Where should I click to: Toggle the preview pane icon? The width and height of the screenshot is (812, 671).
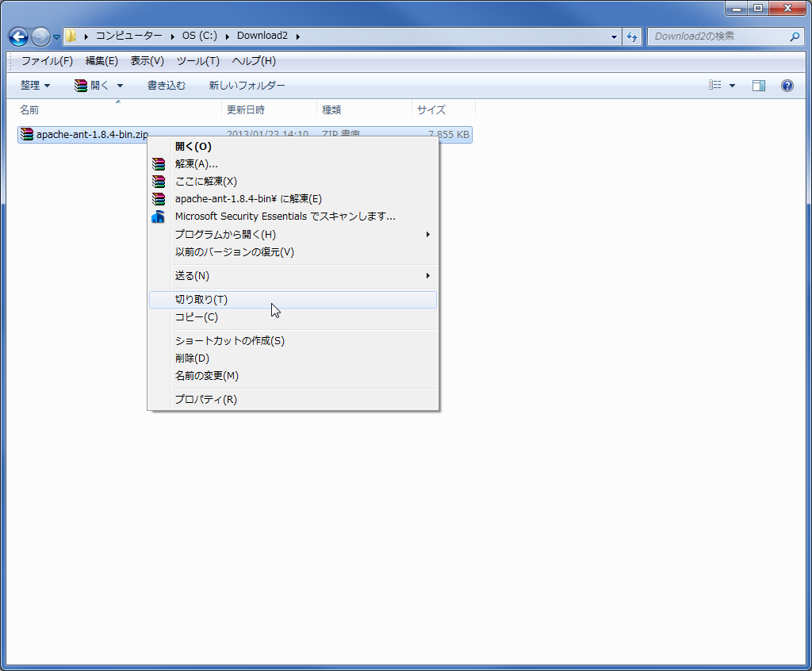point(758,86)
